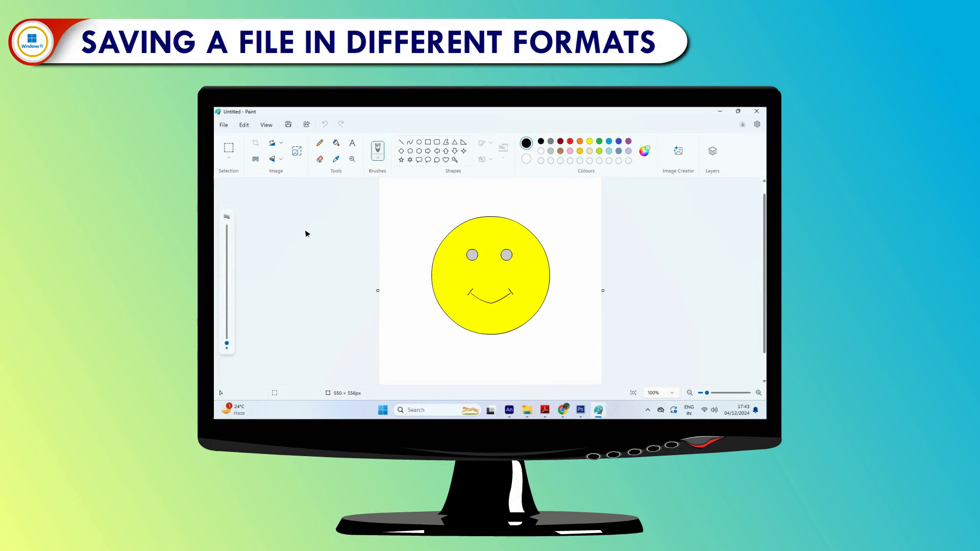Viewport: 980px width, 551px height.
Task: Open the Image Creator
Action: coord(678,151)
